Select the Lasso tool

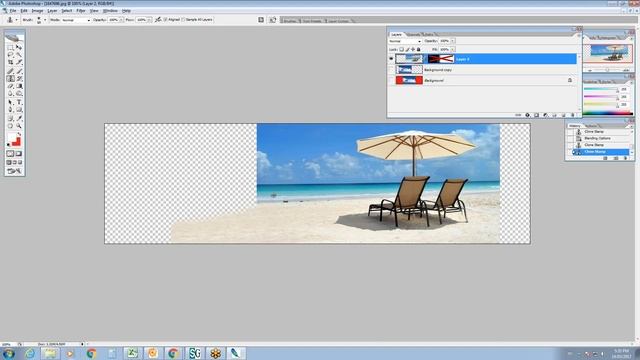(11, 54)
